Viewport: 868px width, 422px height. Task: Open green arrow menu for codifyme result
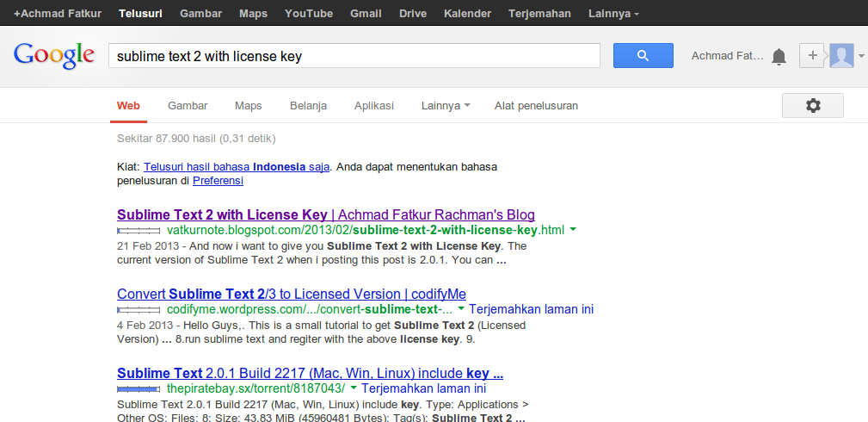[460, 309]
